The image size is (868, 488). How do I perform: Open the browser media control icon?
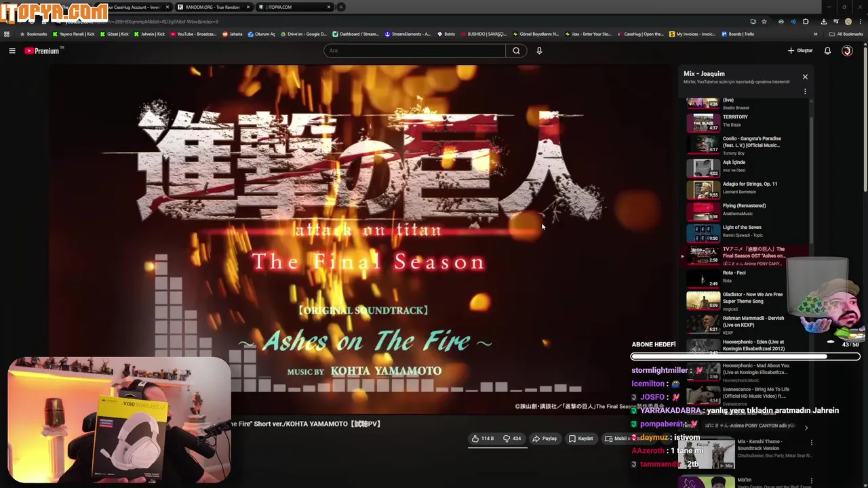click(835, 22)
